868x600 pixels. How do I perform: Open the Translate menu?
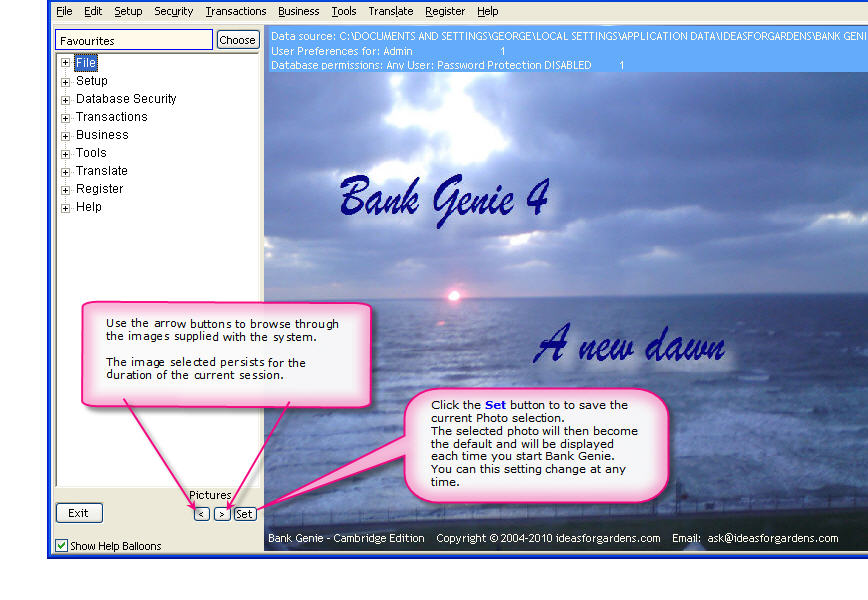pyautogui.click(x=391, y=11)
